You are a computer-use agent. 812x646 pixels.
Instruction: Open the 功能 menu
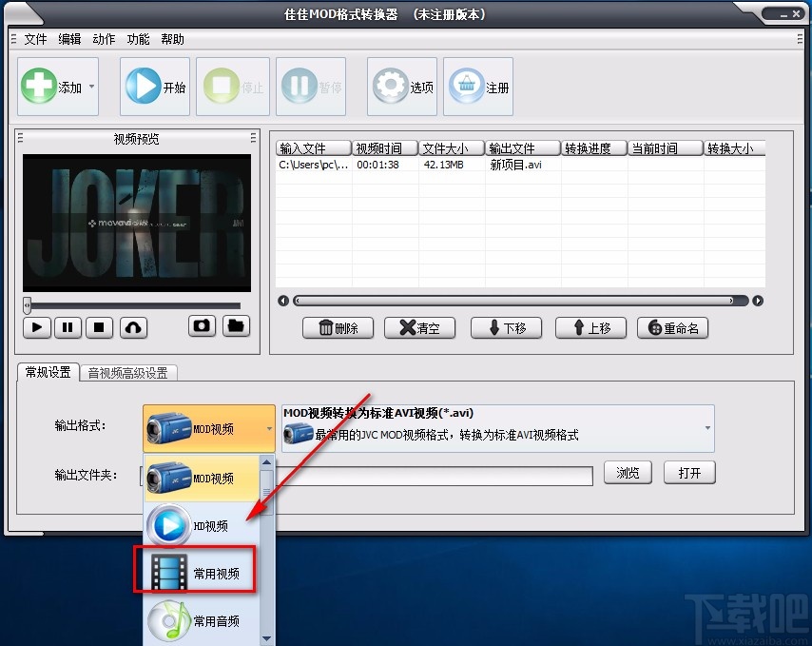pyautogui.click(x=138, y=39)
